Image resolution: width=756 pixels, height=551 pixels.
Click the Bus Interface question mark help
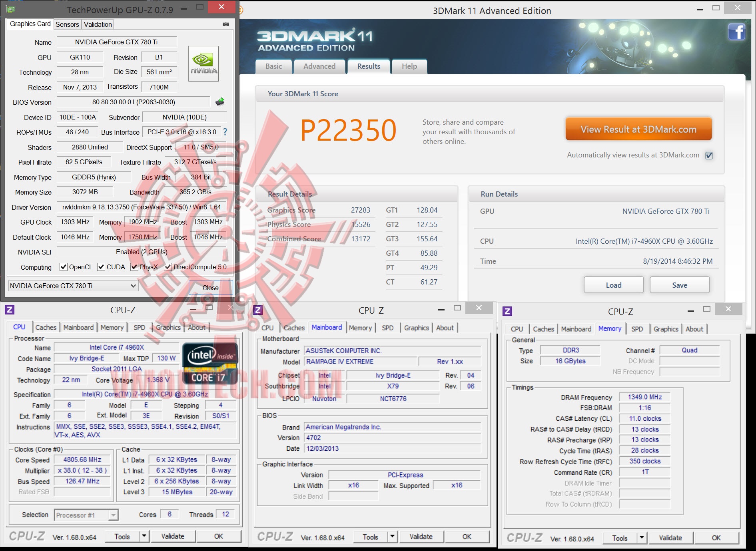point(225,132)
